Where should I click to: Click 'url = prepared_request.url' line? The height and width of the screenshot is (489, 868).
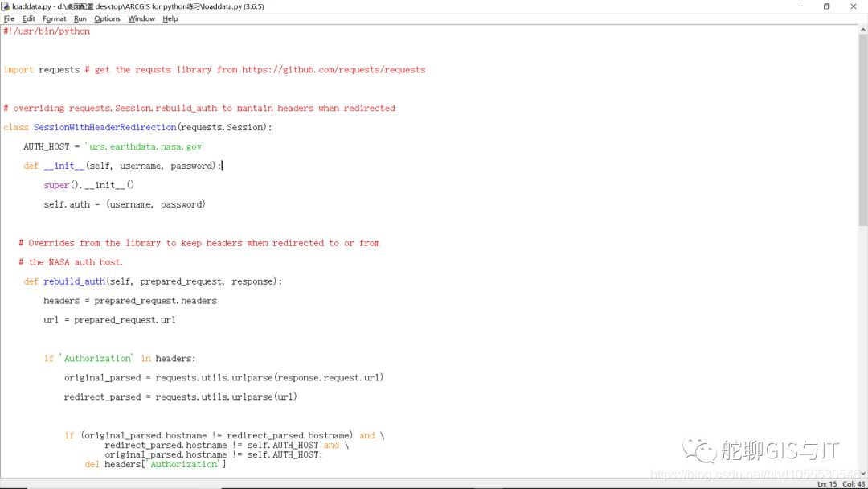tap(109, 320)
